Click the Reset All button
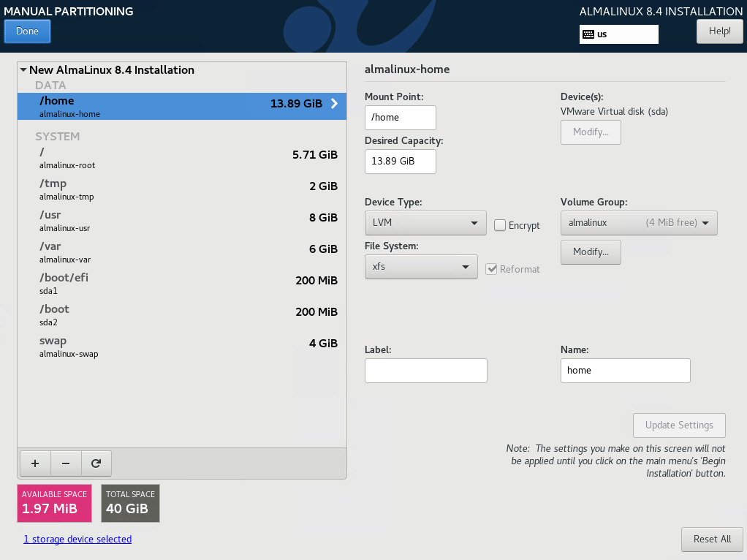747x560 pixels. coord(711,540)
